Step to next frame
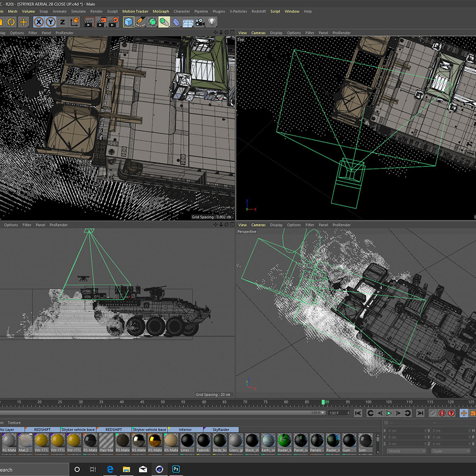The height and width of the screenshot is (476, 476). 398,413
